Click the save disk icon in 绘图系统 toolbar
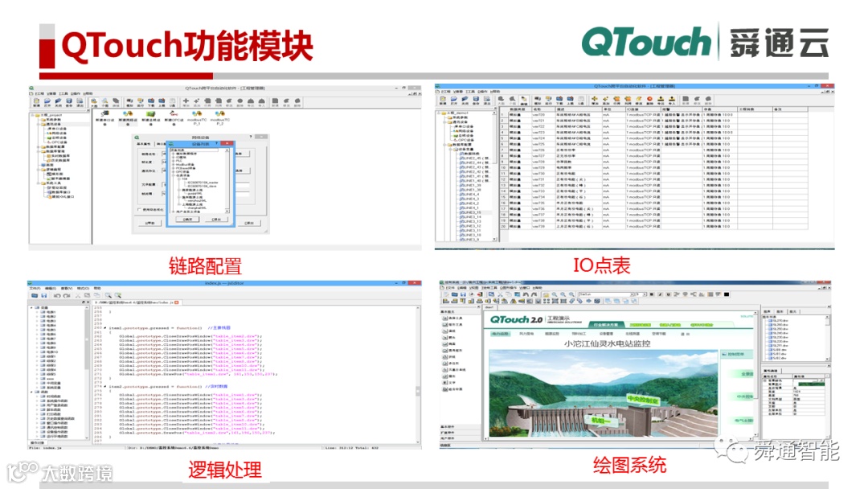868x489 pixels. pyautogui.click(x=463, y=294)
